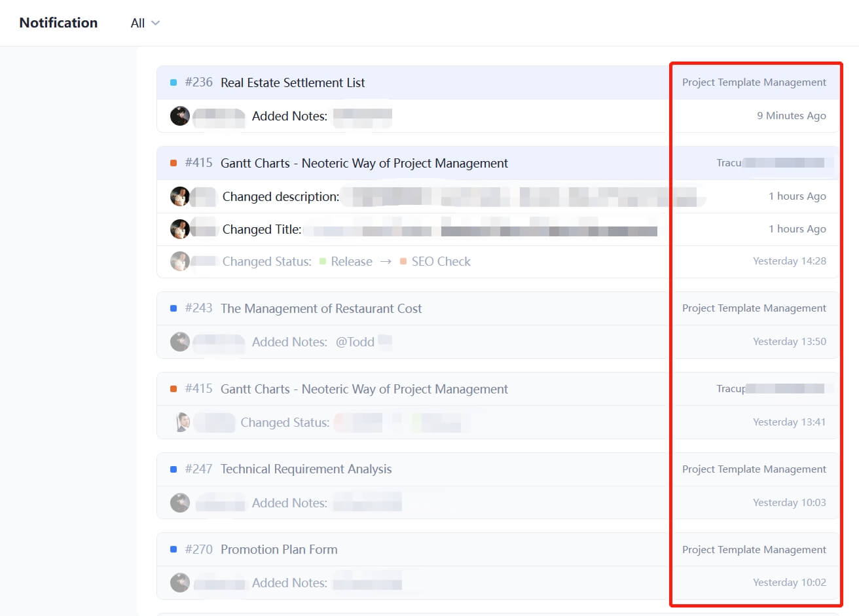The height and width of the screenshot is (616, 859).
Task: Click the Release status label
Action: coord(351,261)
